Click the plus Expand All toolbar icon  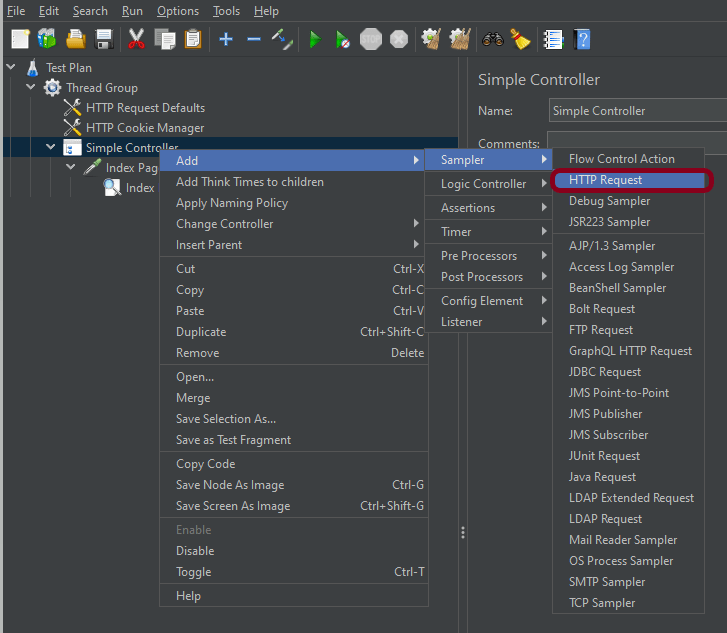click(226, 39)
